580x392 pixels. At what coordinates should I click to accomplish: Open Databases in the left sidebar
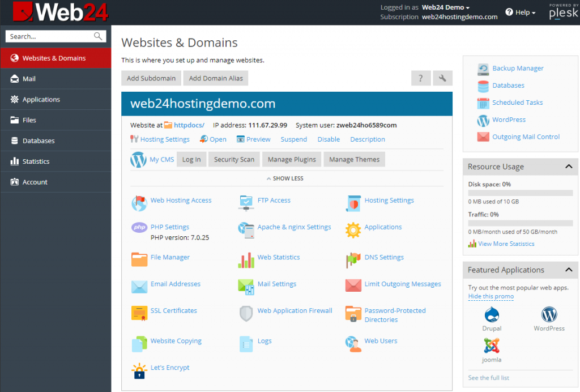[x=56, y=141]
